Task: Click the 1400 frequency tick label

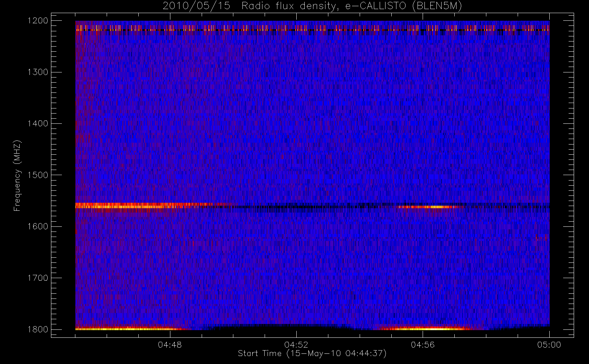Action: (x=38, y=124)
